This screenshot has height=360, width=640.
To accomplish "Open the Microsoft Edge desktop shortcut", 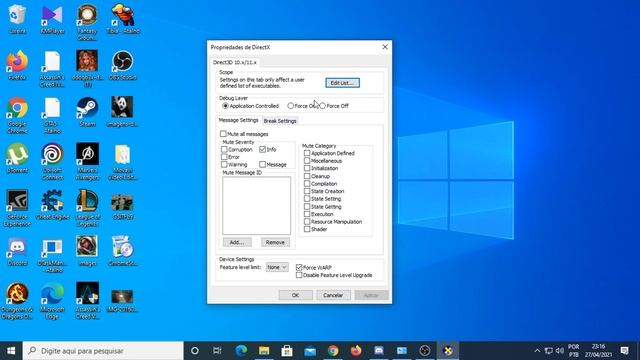I will click(52, 301).
